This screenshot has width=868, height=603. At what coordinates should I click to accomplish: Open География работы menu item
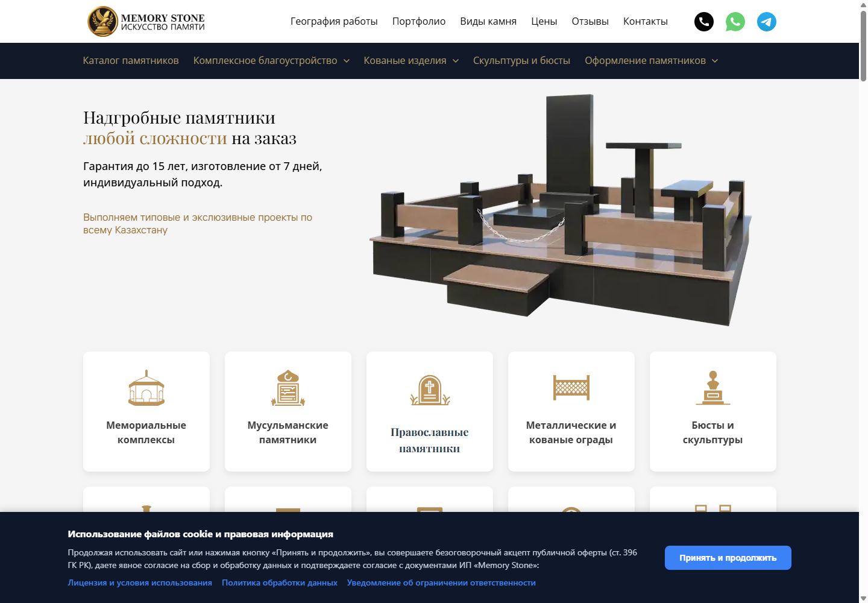pos(334,22)
